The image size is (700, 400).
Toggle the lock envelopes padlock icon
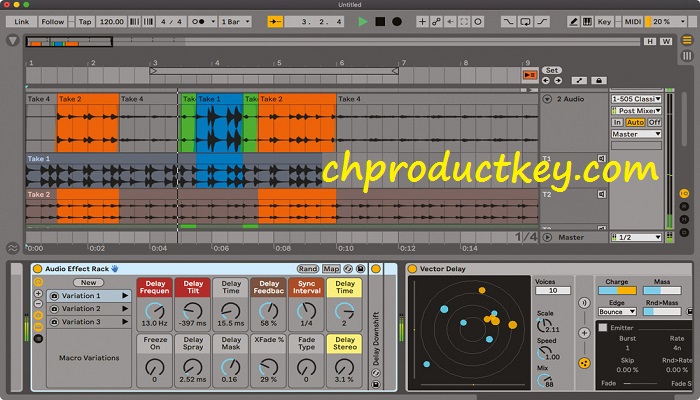599,81
